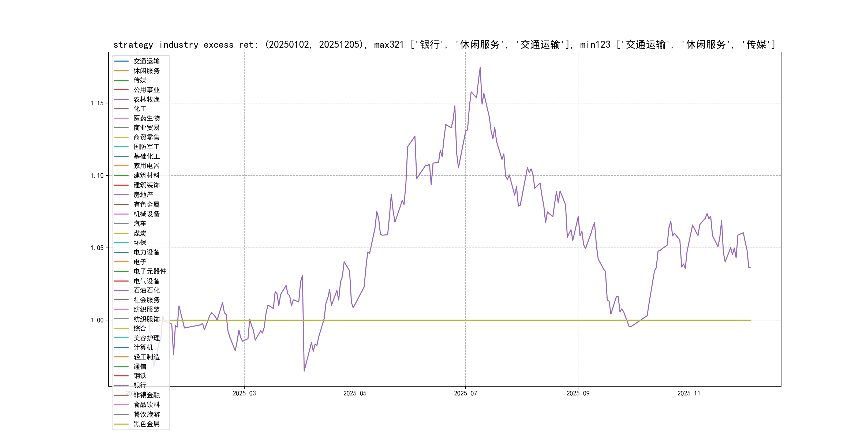
Task: Click the 1.05 y-axis tick label
Action: coord(97,248)
